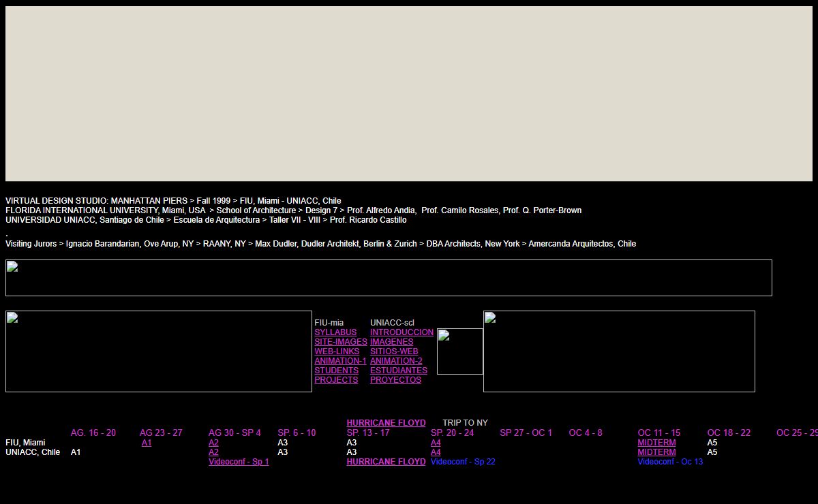818x504 pixels.
Task: Click the wide broken banner image
Action: [389, 278]
